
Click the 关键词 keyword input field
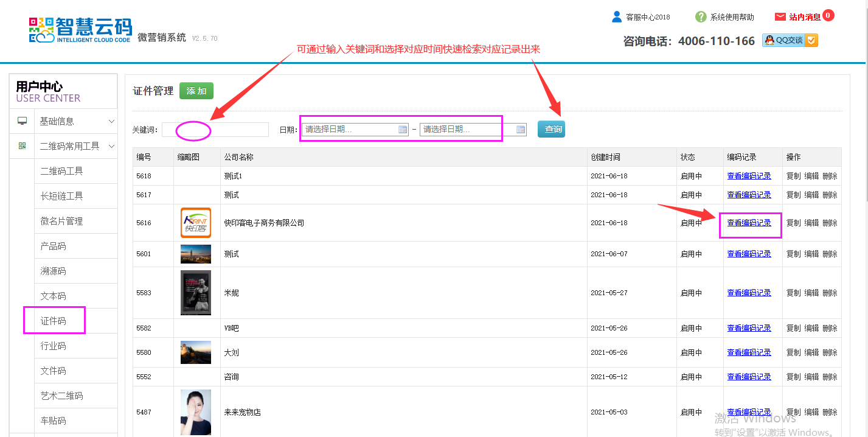[215, 130]
